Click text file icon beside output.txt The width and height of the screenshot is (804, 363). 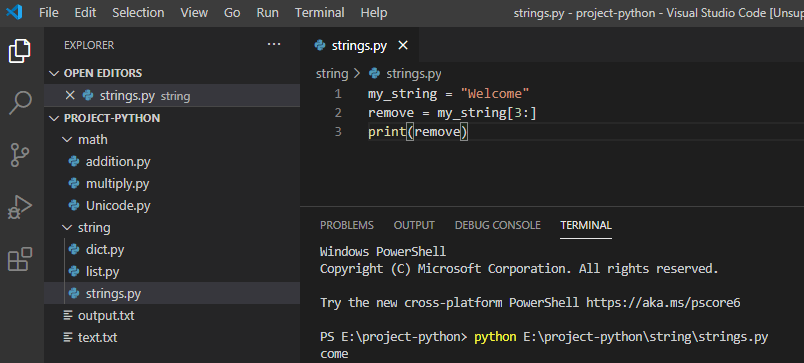(68, 315)
